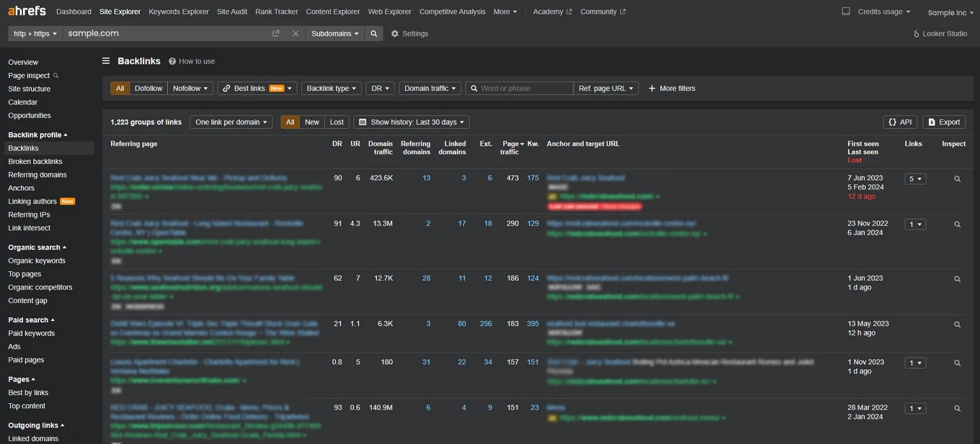
Task: Select the Dofollow filter
Action: tap(149, 88)
